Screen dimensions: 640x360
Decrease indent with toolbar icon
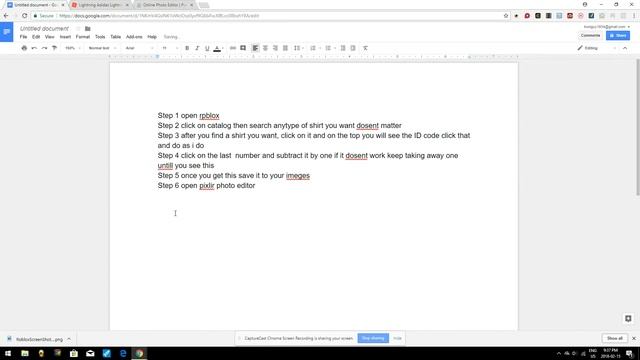[x=343, y=48]
